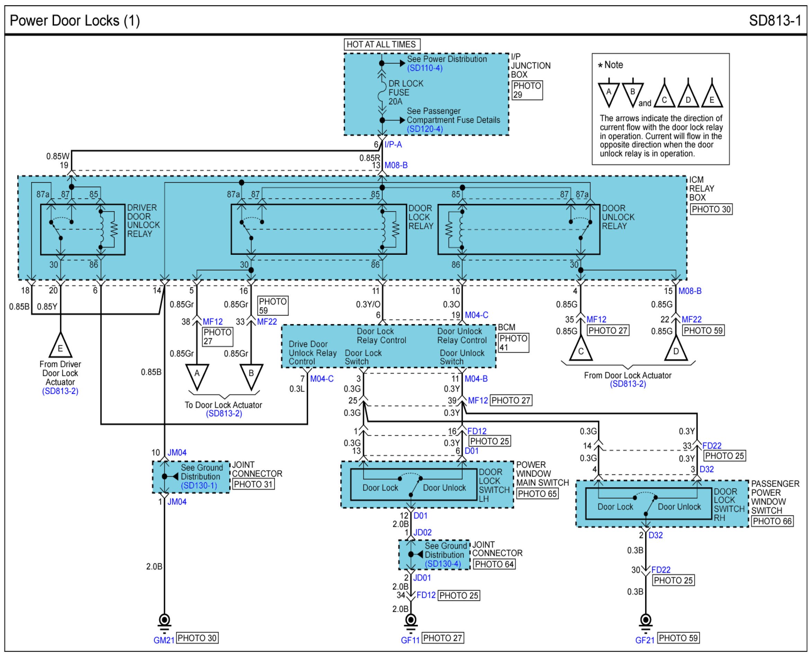Click the SD130-1 ground distribution link
The height and width of the screenshot is (656, 812).
click(x=199, y=486)
